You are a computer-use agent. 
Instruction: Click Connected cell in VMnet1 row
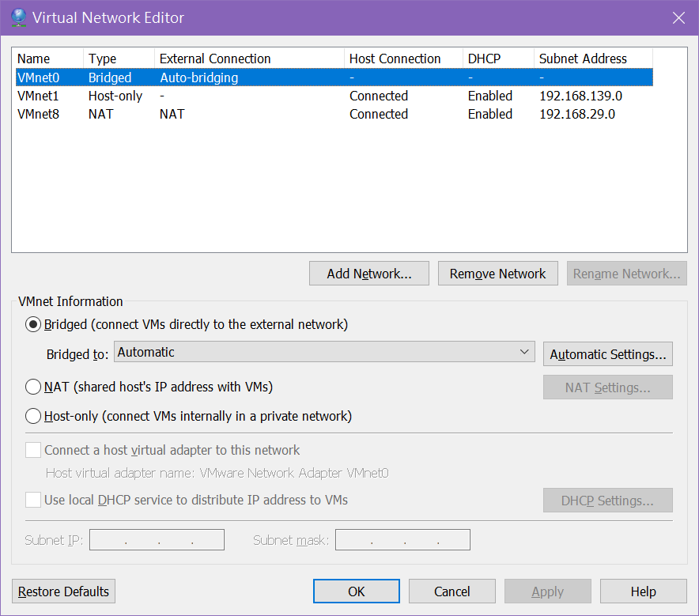click(379, 96)
